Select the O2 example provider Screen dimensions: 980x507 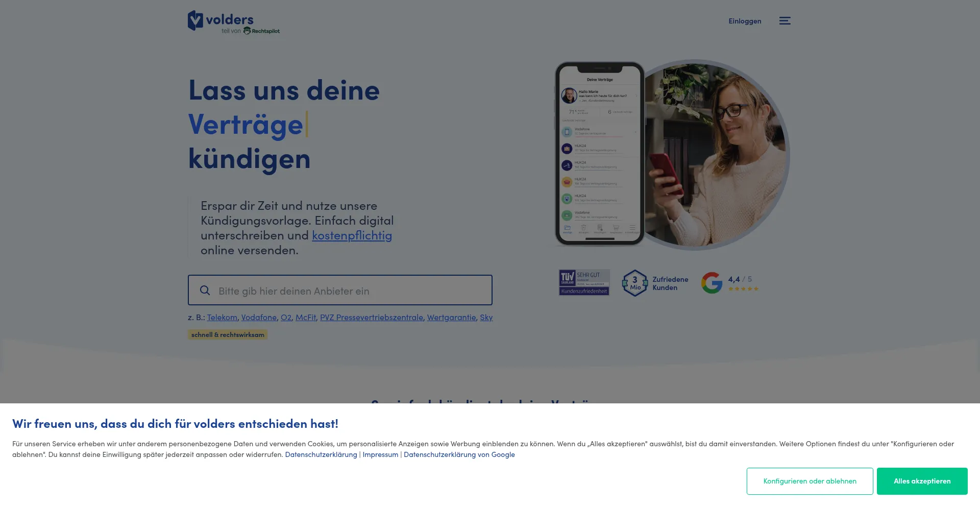(x=286, y=318)
